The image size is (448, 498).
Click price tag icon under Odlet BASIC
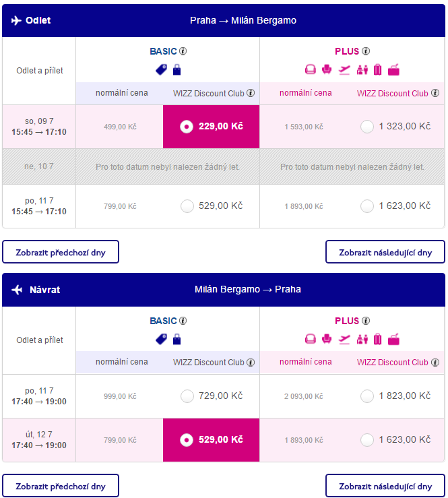(x=161, y=70)
